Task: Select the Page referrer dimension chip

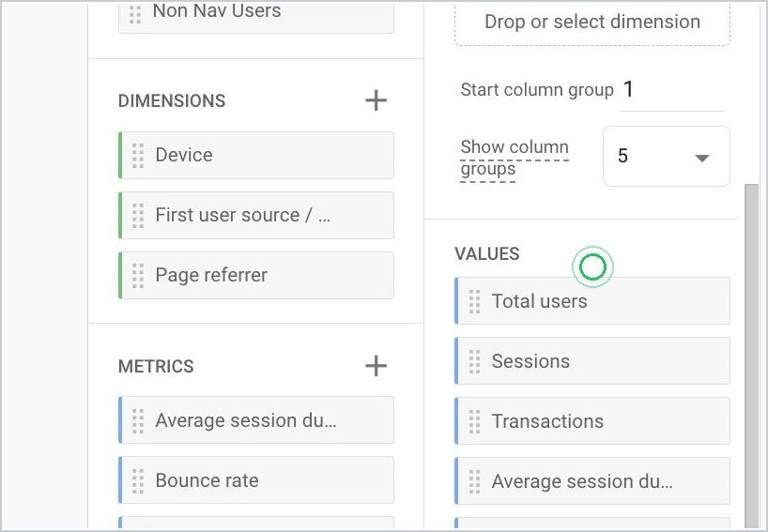Action: tap(256, 275)
